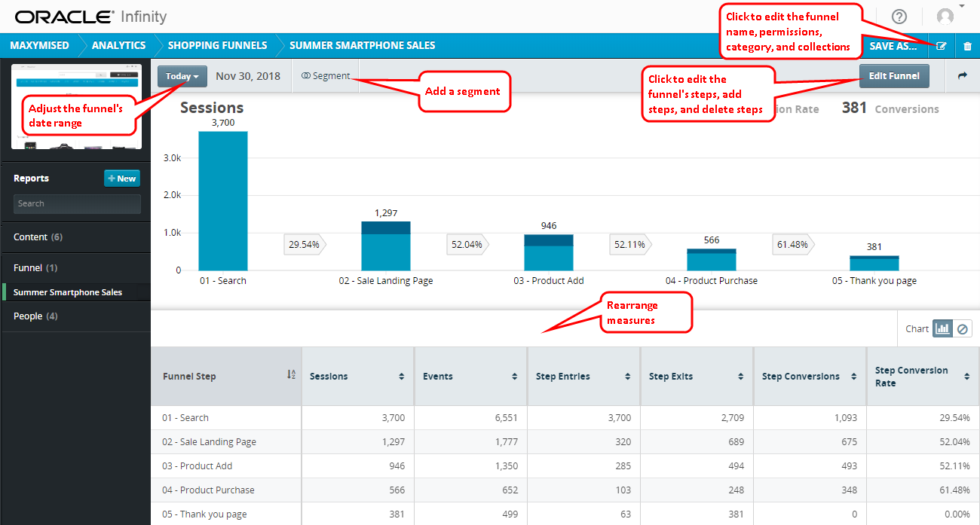Open the SAVE AS menu

(893, 46)
